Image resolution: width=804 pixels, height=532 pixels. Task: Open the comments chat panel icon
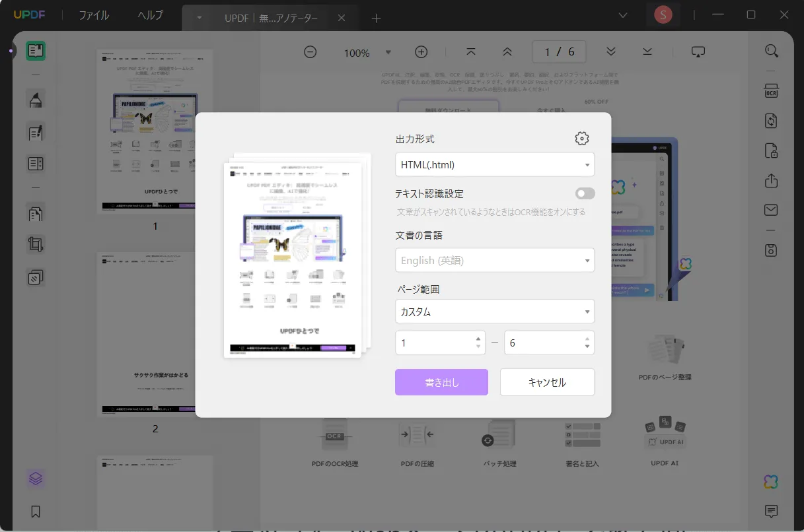point(771,511)
